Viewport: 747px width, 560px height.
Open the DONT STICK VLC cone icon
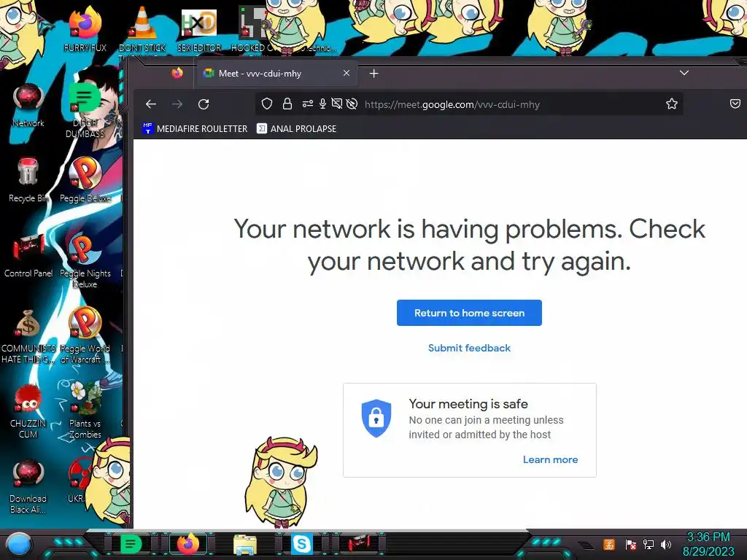[142, 29]
